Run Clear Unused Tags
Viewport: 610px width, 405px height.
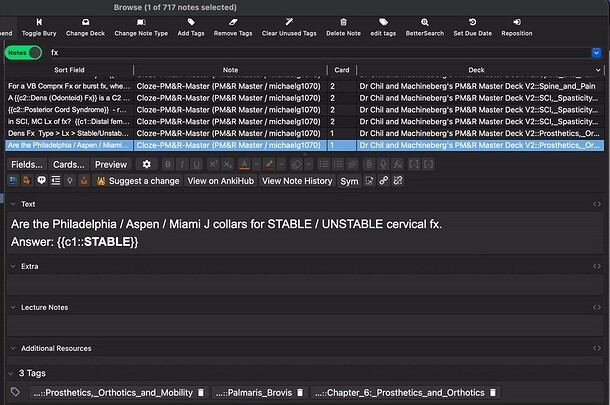(289, 21)
